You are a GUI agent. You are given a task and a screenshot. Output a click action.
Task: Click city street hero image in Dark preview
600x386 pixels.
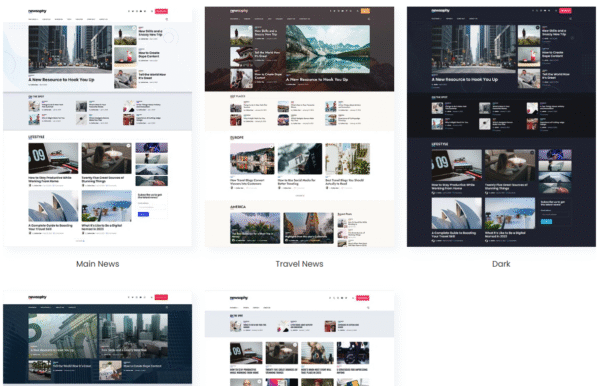474,49
